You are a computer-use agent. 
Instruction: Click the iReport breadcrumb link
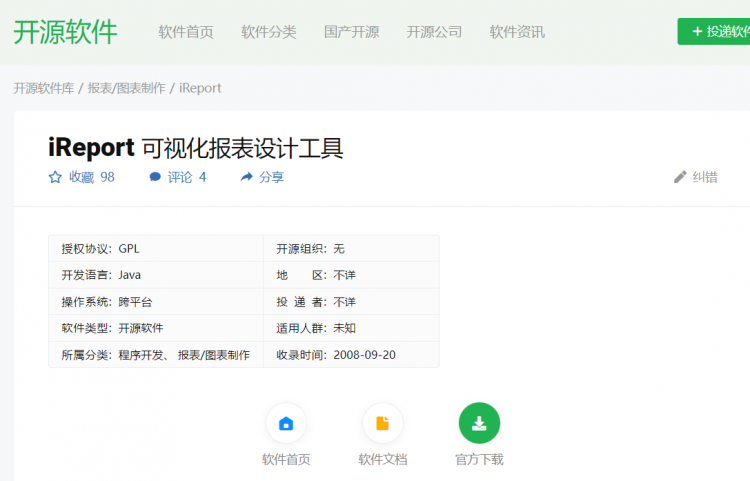click(x=200, y=88)
